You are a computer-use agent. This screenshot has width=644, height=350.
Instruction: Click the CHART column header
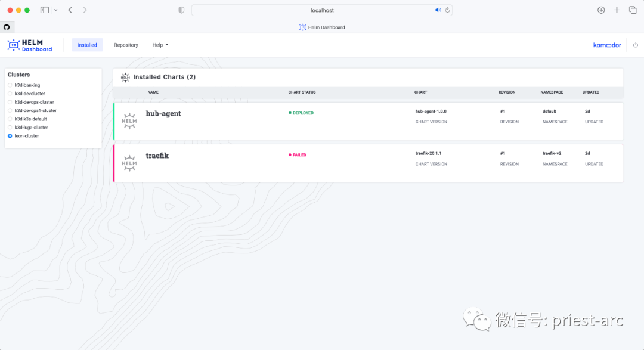420,92
